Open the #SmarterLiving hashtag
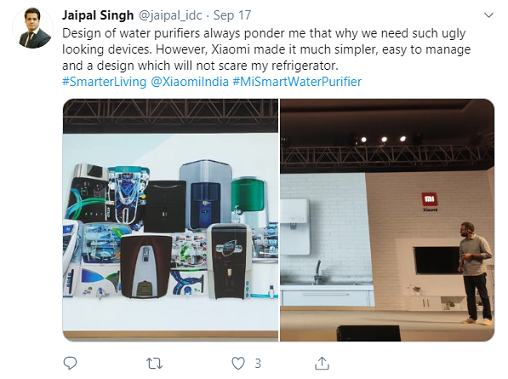Image resolution: width=508 pixels, height=379 pixels. [104, 82]
